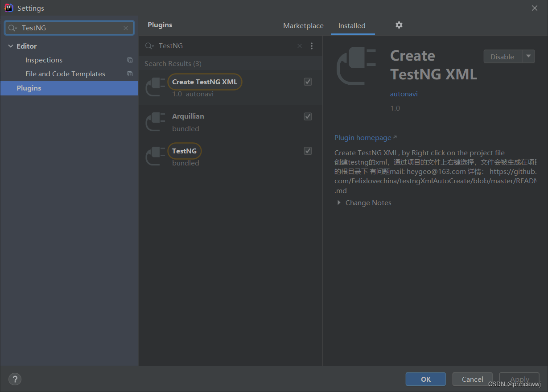Switch to the Installed tab
The image size is (548, 392).
pyautogui.click(x=352, y=26)
